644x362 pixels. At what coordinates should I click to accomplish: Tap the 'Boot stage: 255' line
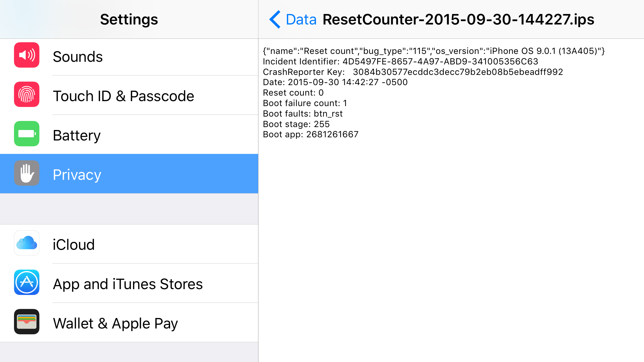(x=296, y=124)
